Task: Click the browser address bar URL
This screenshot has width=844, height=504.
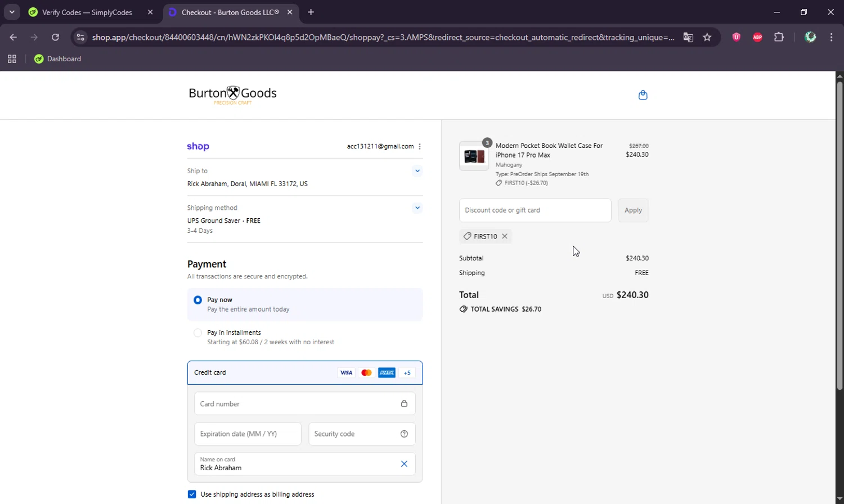Action: point(383,37)
